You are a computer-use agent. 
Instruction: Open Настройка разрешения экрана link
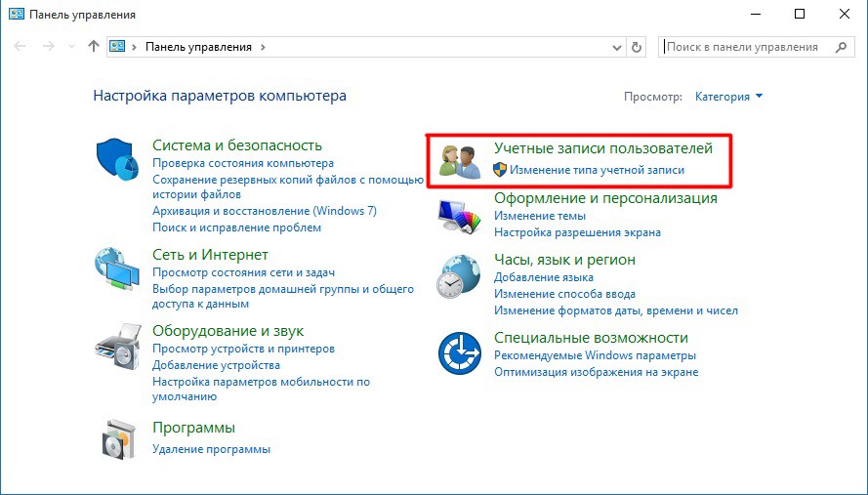coord(577,232)
